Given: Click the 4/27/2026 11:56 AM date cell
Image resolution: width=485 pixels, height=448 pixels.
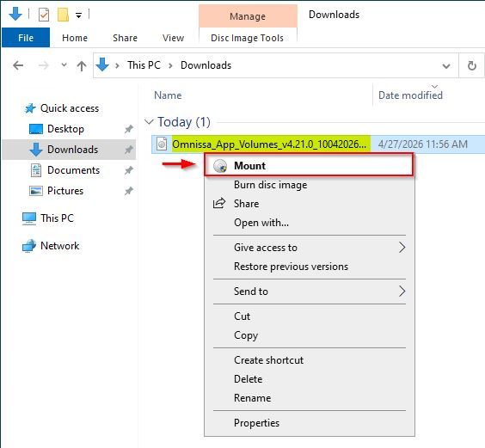Looking at the screenshot, I should 422,144.
